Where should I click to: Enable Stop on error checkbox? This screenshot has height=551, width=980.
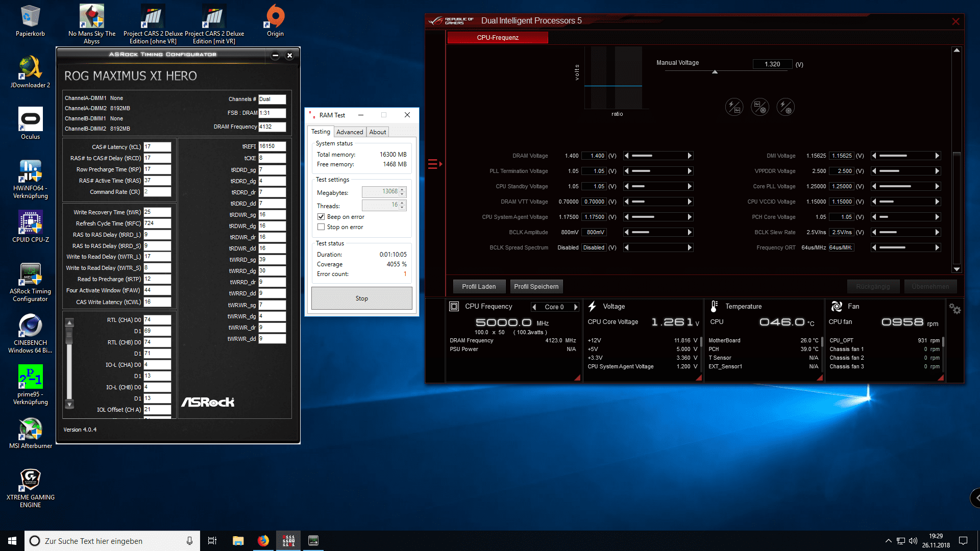point(321,227)
